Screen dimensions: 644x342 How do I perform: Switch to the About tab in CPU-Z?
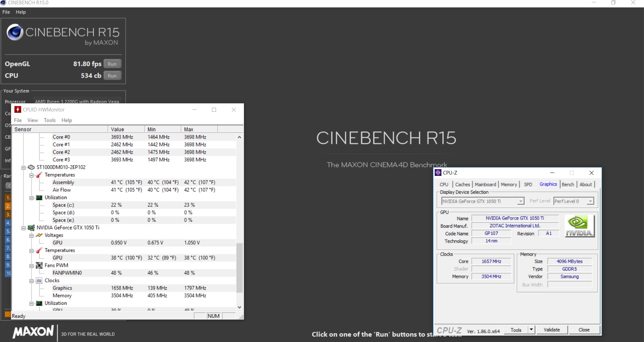586,184
